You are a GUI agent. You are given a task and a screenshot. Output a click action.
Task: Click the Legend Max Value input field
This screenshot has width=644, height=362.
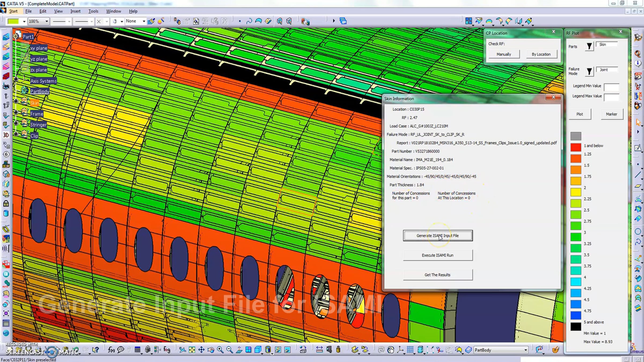point(612,97)
